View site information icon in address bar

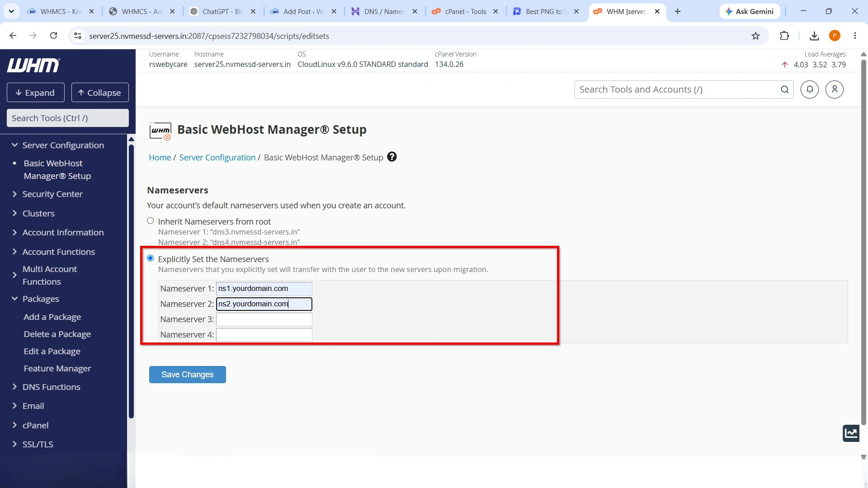[78, 36]
